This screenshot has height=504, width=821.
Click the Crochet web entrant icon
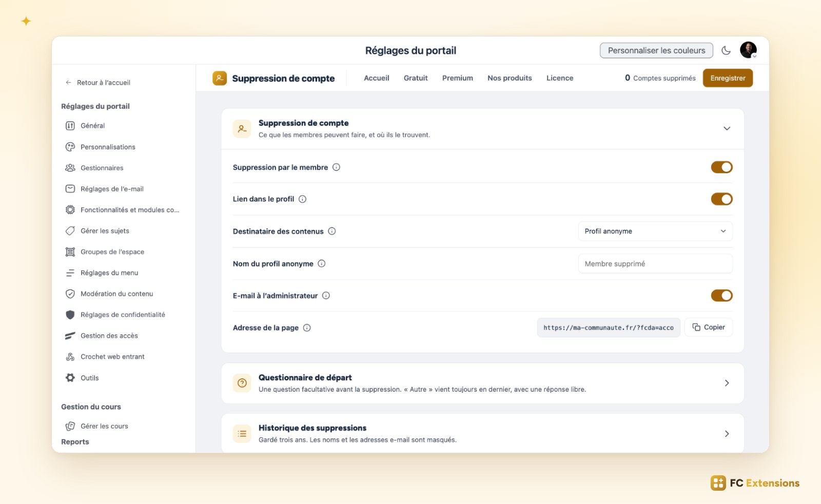click(70, 357)
